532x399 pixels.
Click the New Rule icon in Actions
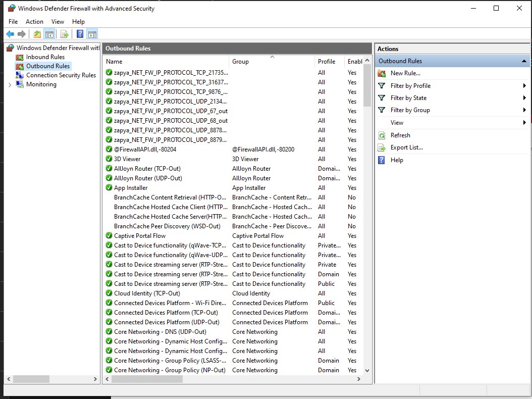coord(382,73)
